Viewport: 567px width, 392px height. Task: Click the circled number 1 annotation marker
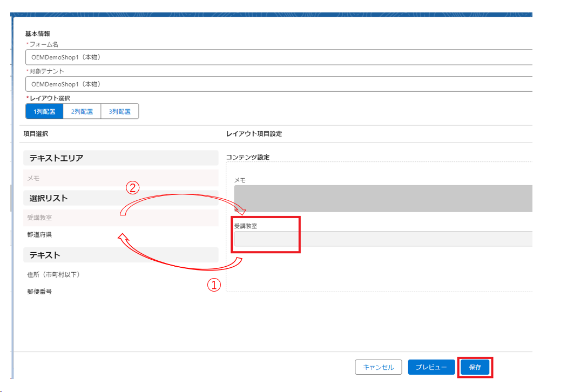tap(214, 286)
